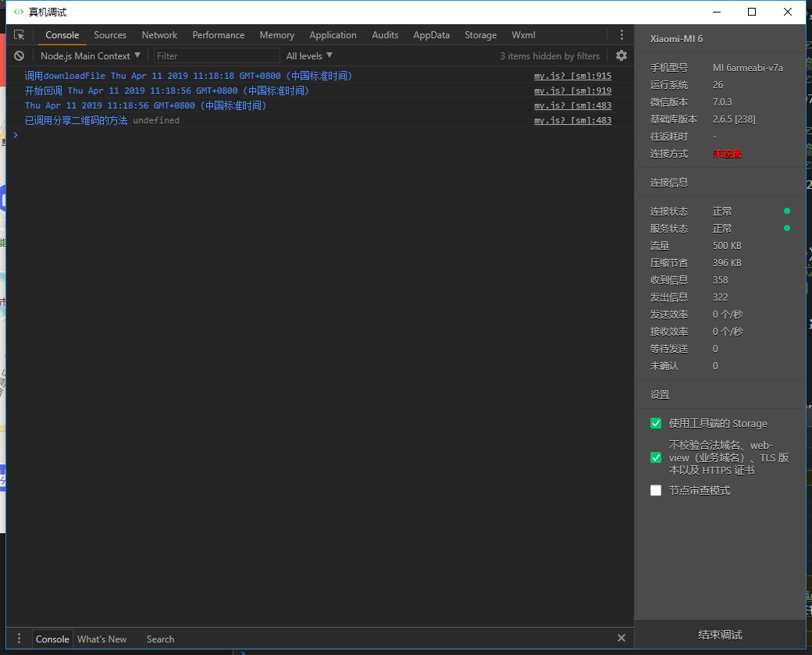The height and width of the screenshot is (655, 812).
Task: Open console settings gear icon
Action: point(621,55)
